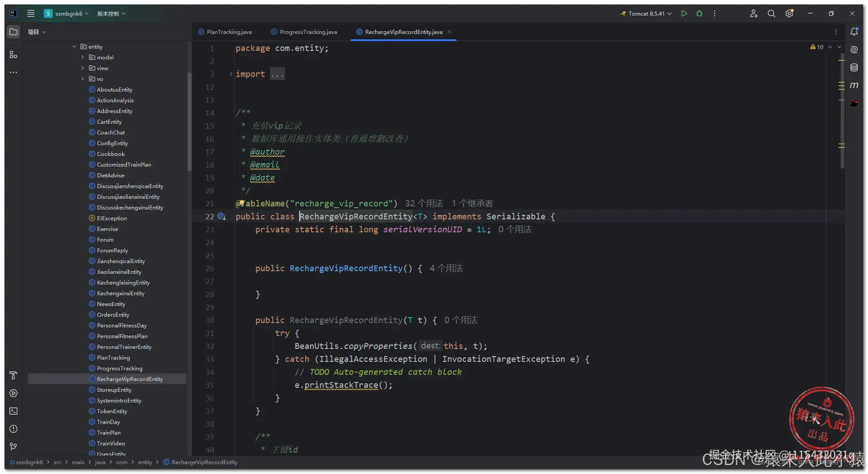Viewport: 868px width, 474px height.
Task: Open the ssmbgnk6 project dropdown
Action: (x=68, y=13)
